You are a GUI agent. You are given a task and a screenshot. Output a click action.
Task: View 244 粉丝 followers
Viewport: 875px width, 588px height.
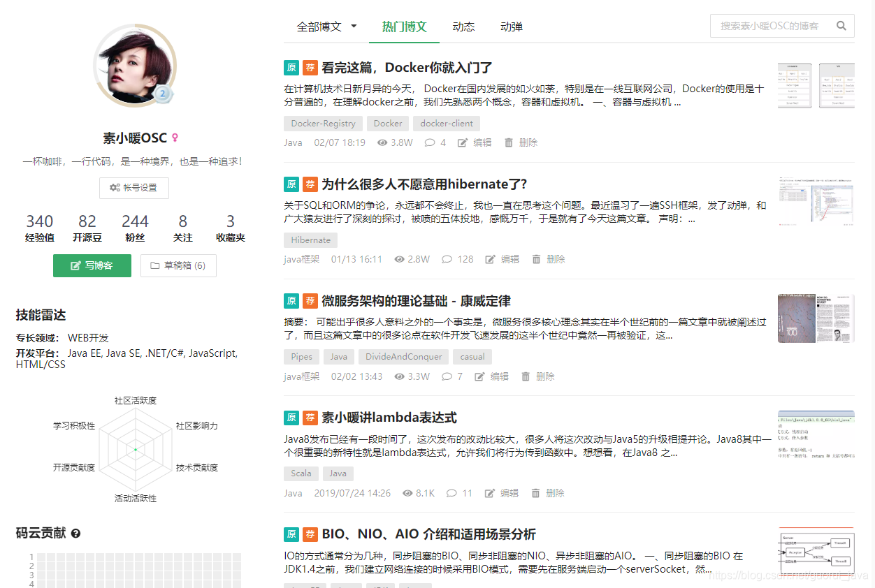[x=135, y=228]
